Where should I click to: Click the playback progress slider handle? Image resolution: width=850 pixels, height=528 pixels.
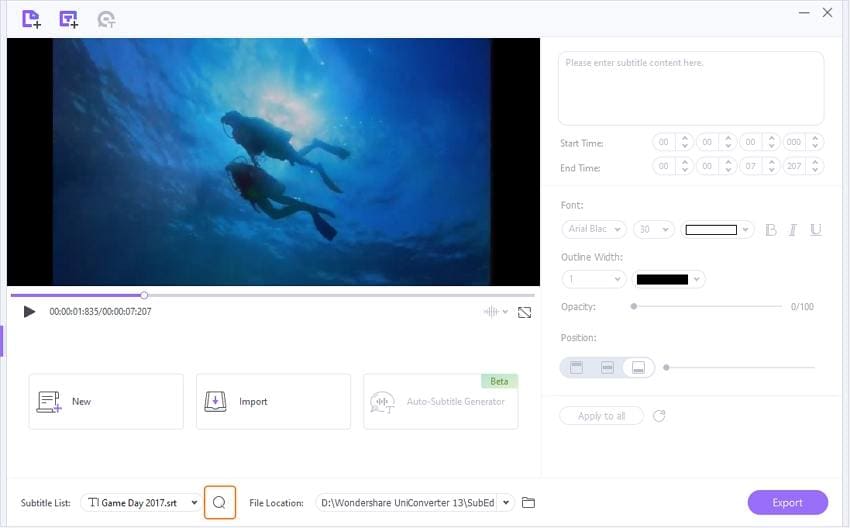pyautogui.click(x=144, y=295)
